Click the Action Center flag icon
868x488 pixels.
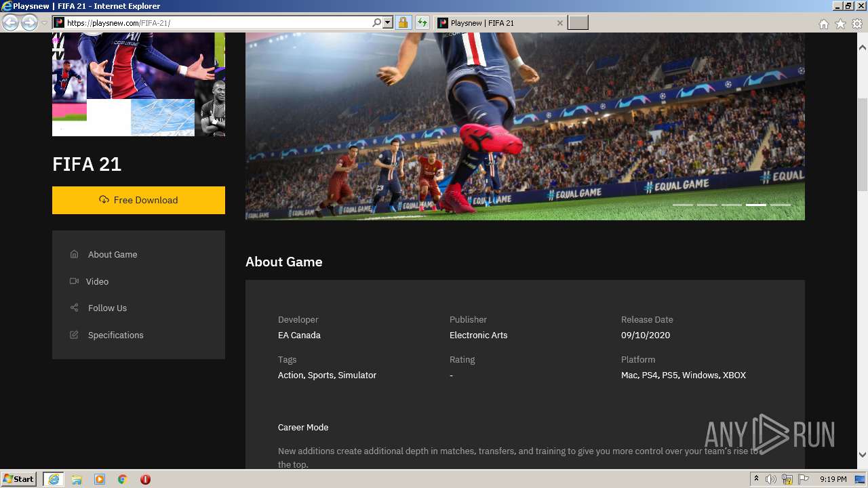coord(804,479)
